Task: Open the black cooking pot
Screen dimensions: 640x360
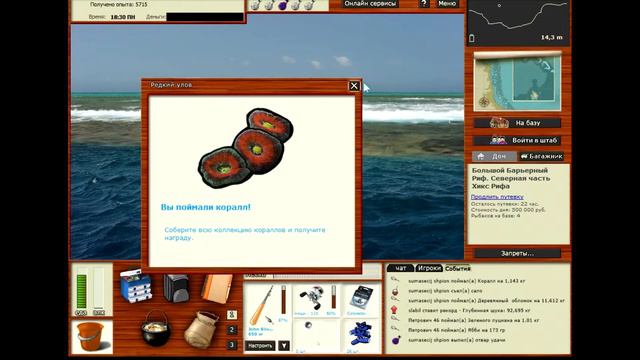Action: point(156,328)
